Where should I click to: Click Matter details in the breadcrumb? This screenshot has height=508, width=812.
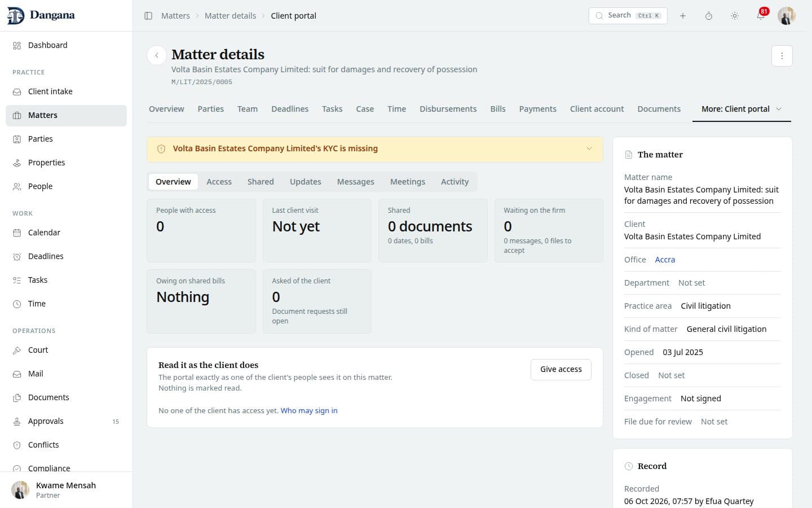point(230,16)
